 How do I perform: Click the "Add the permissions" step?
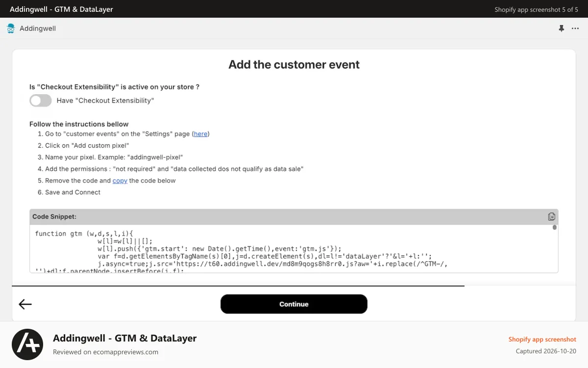click(x=174, y=169)
